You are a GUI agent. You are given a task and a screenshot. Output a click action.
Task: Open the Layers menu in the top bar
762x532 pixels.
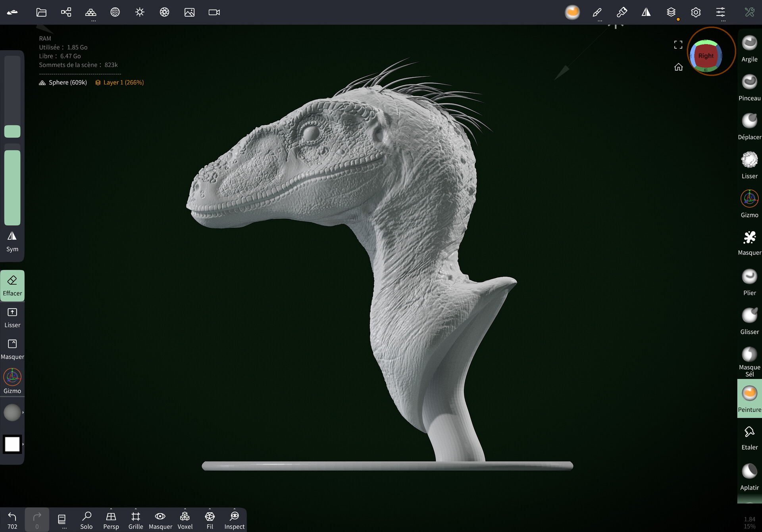click(x=671, y=12)
